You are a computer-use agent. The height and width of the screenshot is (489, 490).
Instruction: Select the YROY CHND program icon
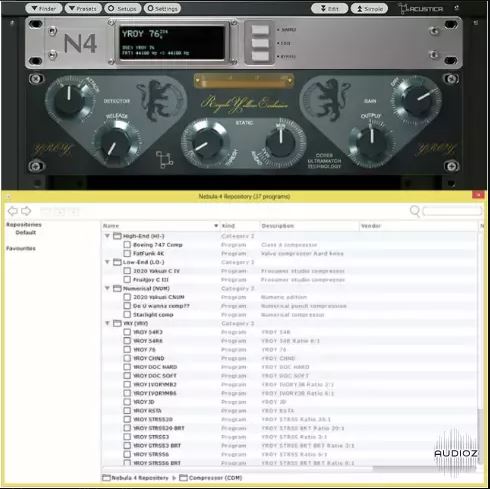(127, 358)
